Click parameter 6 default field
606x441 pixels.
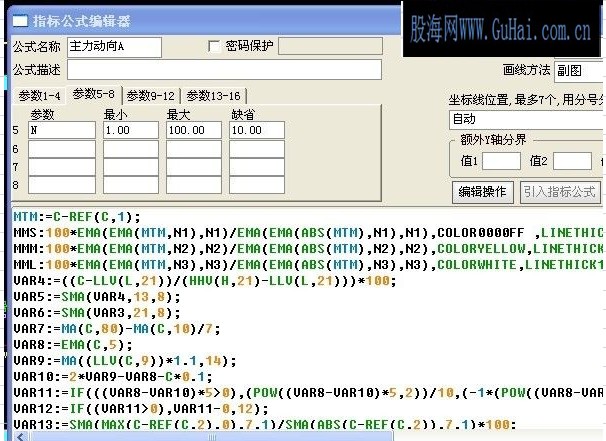(257, 149)
